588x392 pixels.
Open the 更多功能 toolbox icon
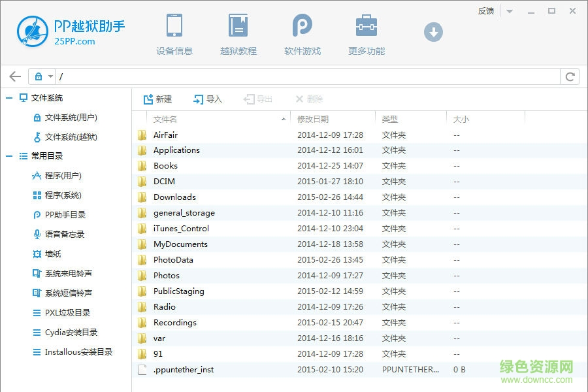pyautogui.click(x=366, y=26)
